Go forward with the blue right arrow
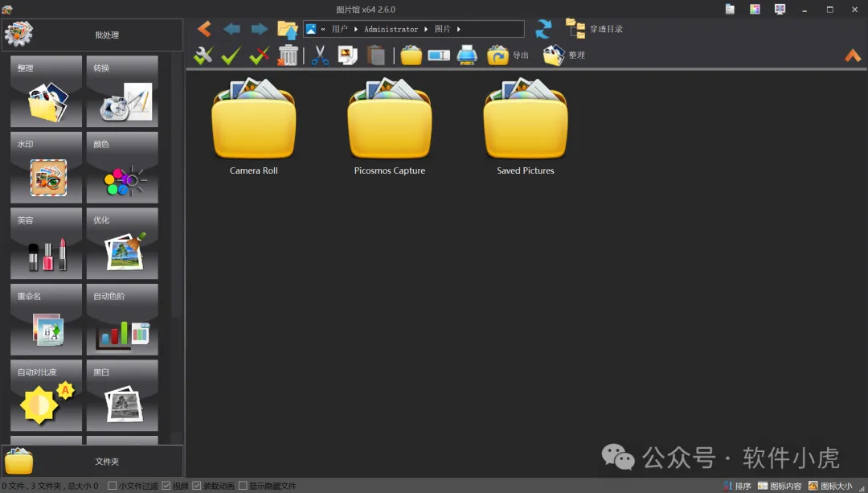868x493 pixels. [259, 29]
